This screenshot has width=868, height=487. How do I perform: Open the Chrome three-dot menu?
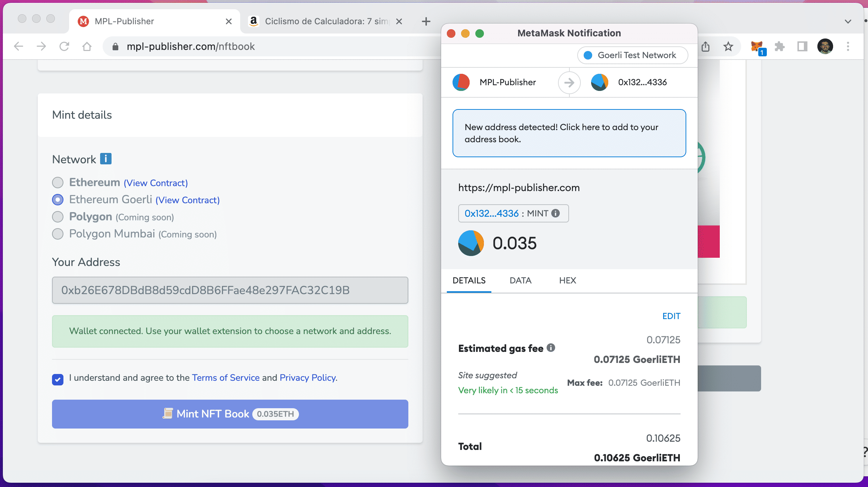point(848,46)
